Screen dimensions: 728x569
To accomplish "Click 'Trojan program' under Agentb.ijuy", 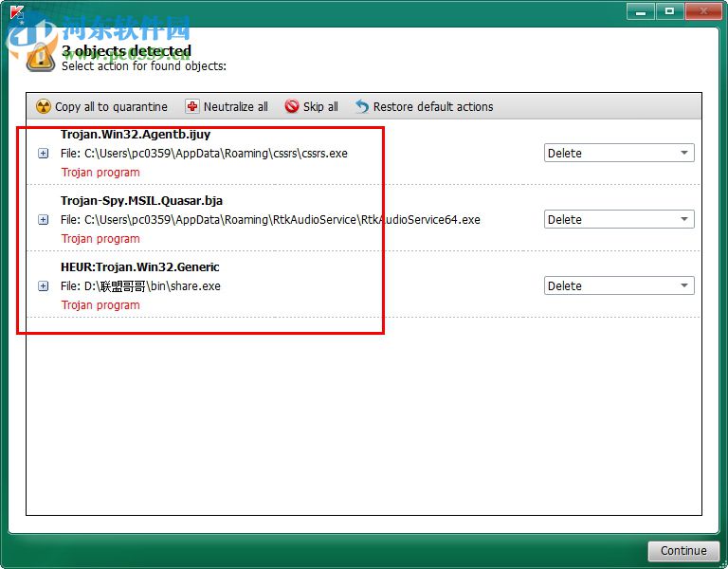I will (x=100, y=173).
